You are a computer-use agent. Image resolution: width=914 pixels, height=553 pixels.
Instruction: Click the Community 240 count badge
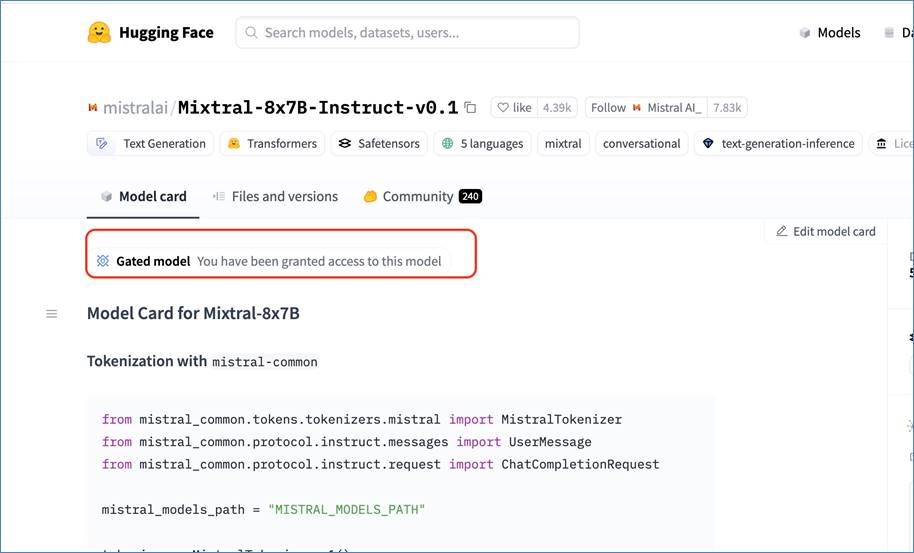(x=470, y=197)
